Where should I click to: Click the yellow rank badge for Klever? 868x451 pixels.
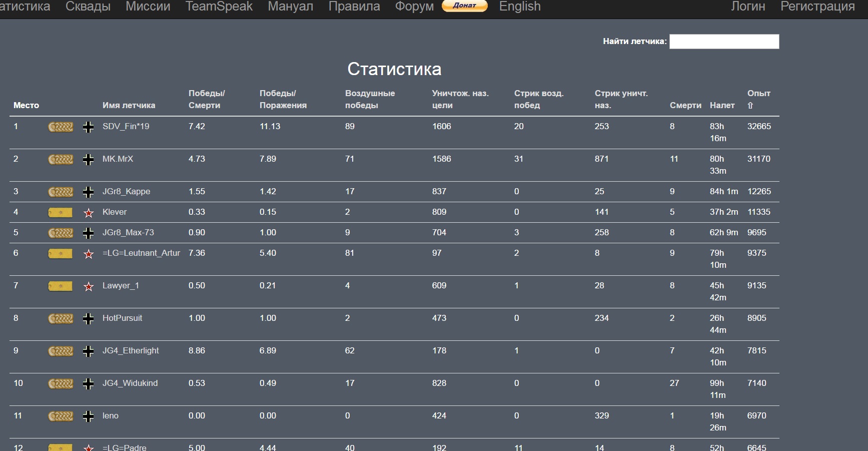(60, 213)
